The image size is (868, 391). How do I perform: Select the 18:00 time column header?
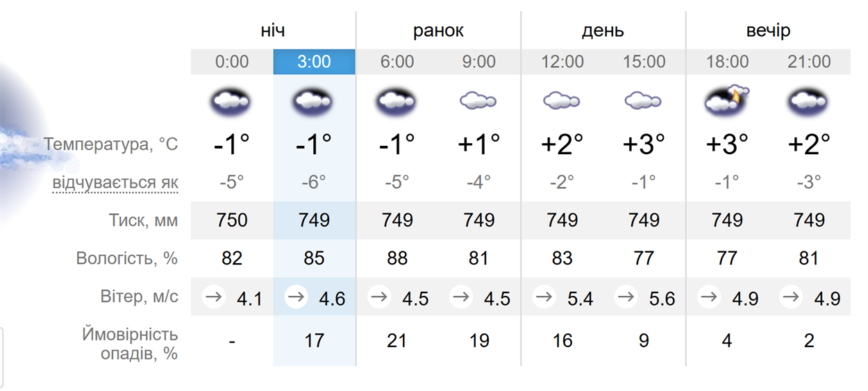click(727, 62)
